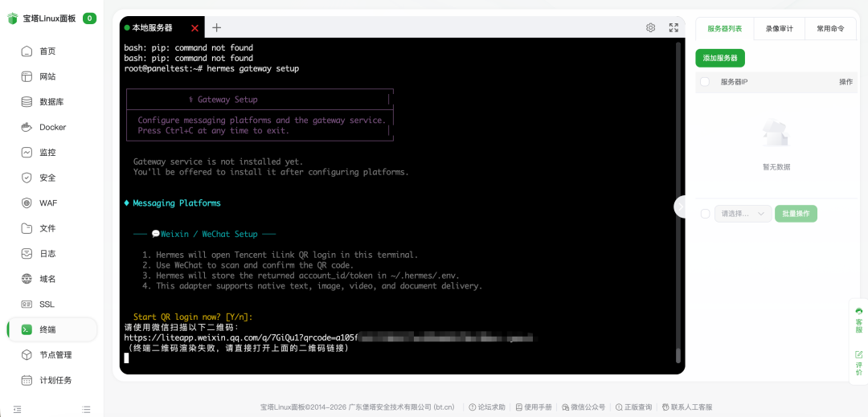The height and width of the screenshot is (417, 868).
Task: Go to 首页 home icon in sidebar
Action: click(x=27, y=51)
